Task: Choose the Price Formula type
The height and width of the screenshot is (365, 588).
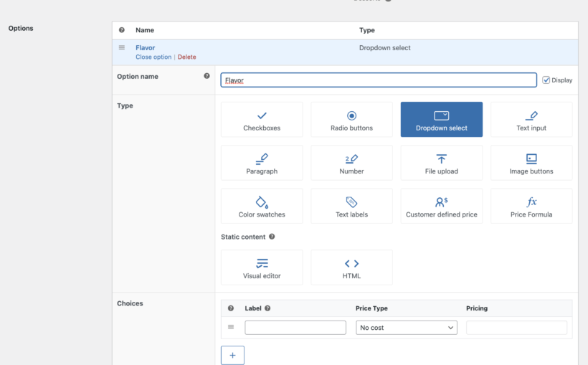Action: (x=531, y=207)
